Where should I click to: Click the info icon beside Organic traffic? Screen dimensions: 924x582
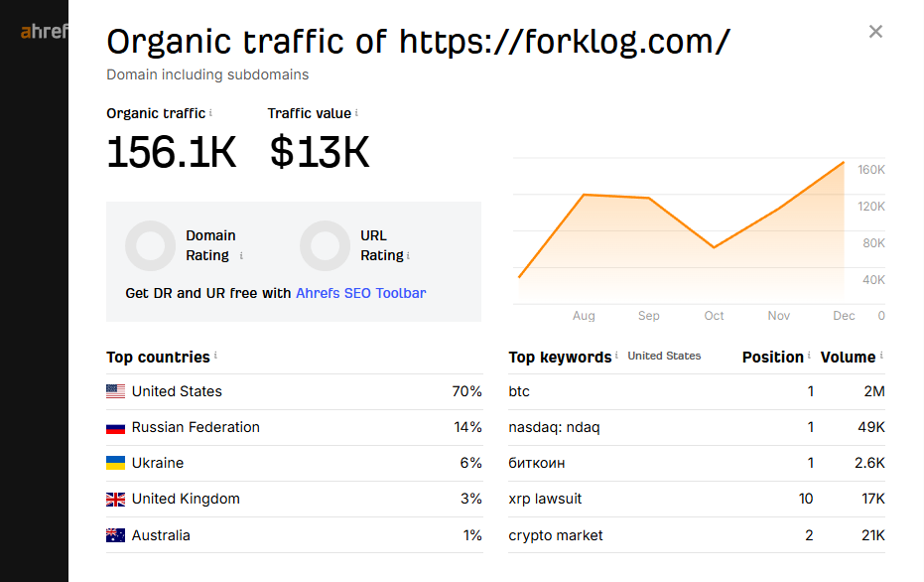(211, 113)
